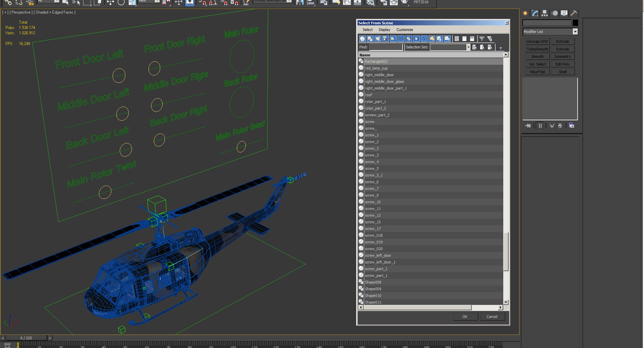The width and height of the screenshot is (644, 348).
Task: Click OK in Select From Scene
Action: point(465,316)
